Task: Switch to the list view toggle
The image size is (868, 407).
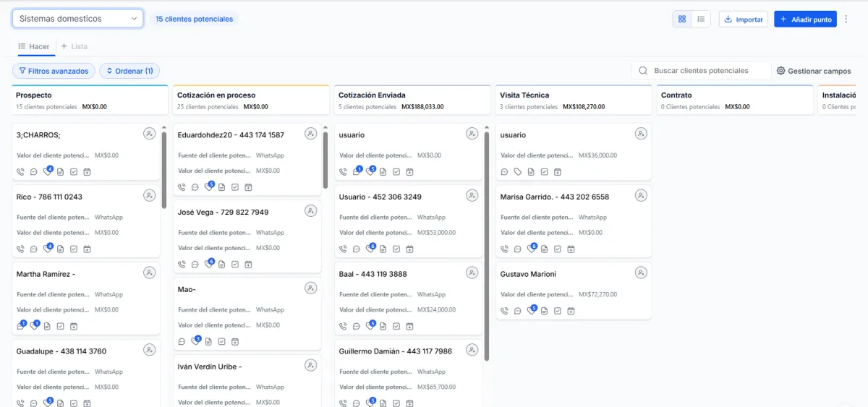Action: (x=700, y=20)
